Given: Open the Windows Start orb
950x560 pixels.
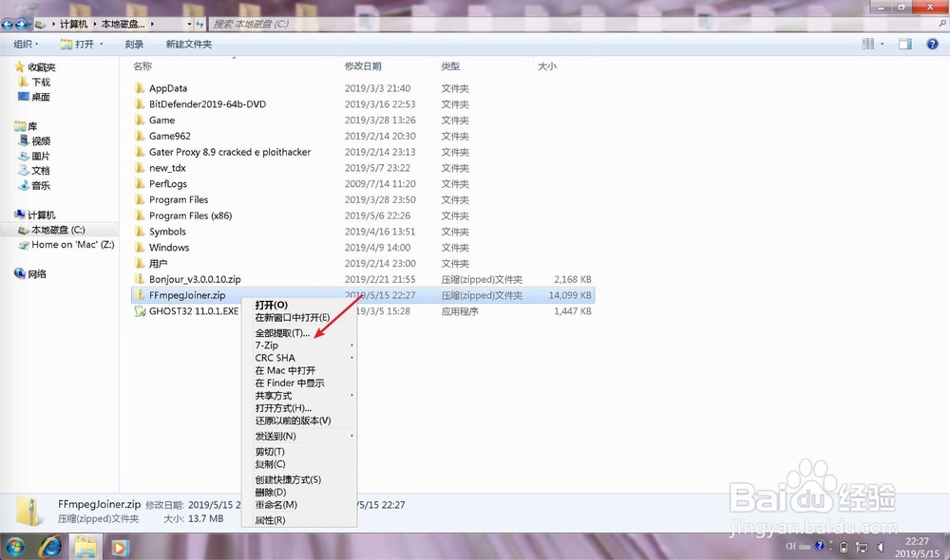Looking at the screenshot, I should [14, 548].
